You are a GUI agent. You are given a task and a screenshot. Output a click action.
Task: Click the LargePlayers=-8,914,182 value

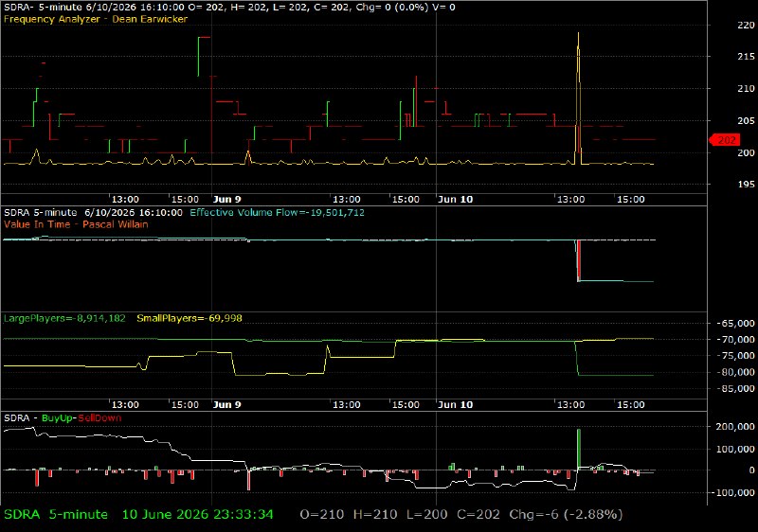coord(64,319)
